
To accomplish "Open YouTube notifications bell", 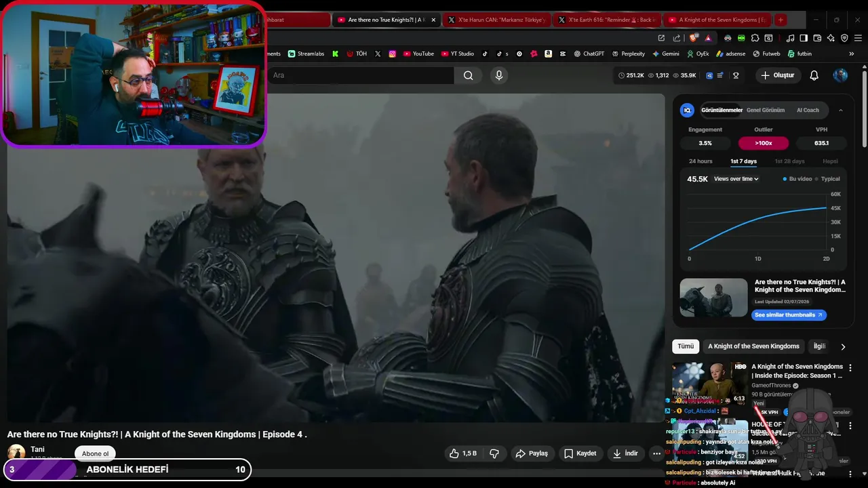I will [814, 75].
